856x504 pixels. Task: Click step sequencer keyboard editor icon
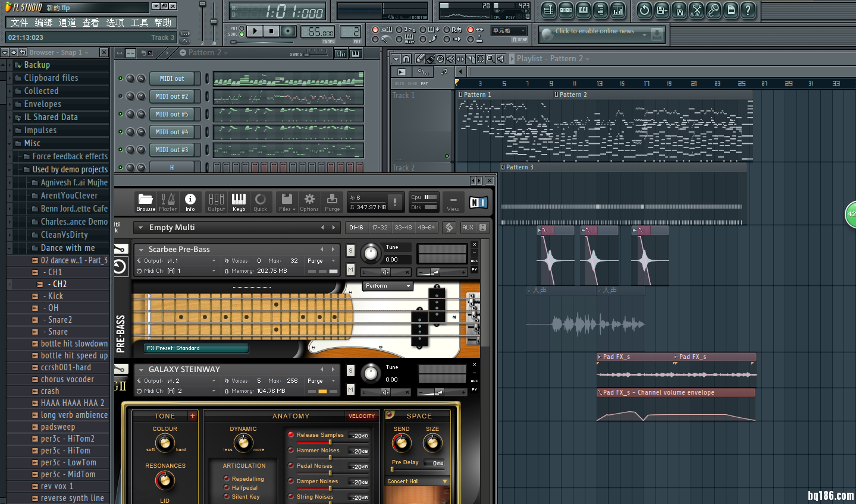tap(356, 53)
